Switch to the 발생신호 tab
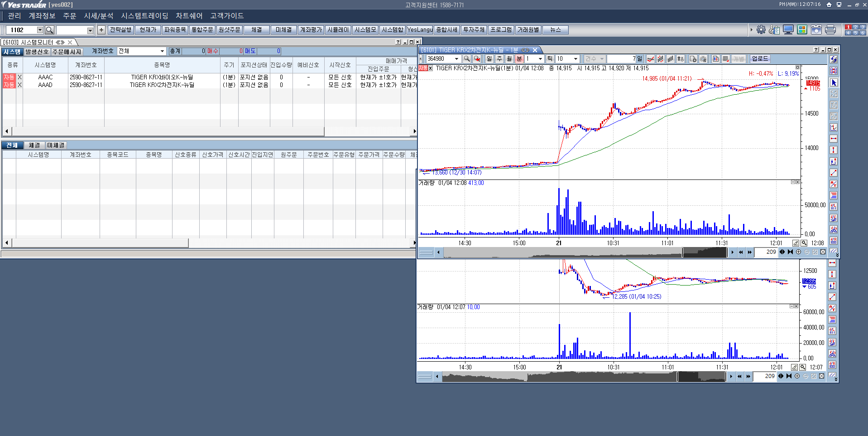Image resolution: width=868 pixels, height=436 pixels. coord(37,52)
